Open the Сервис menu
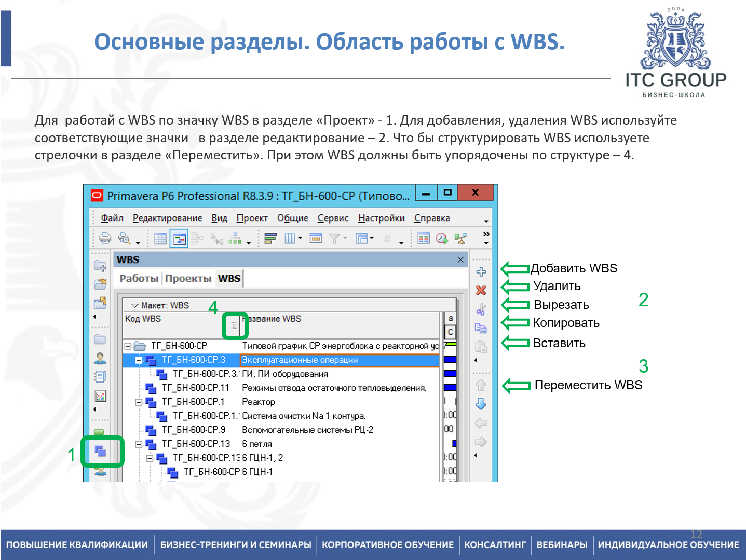746x560 pixels. click(333, 218)
